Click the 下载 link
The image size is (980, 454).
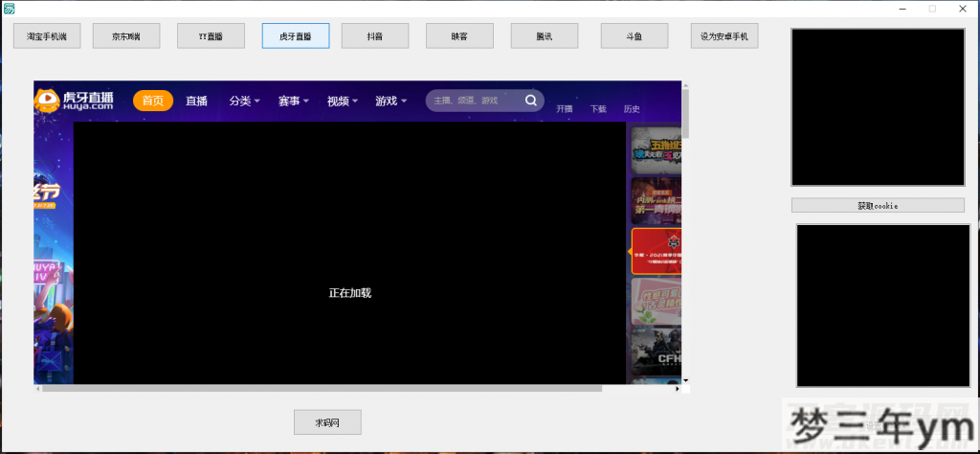tap(598, 109)
